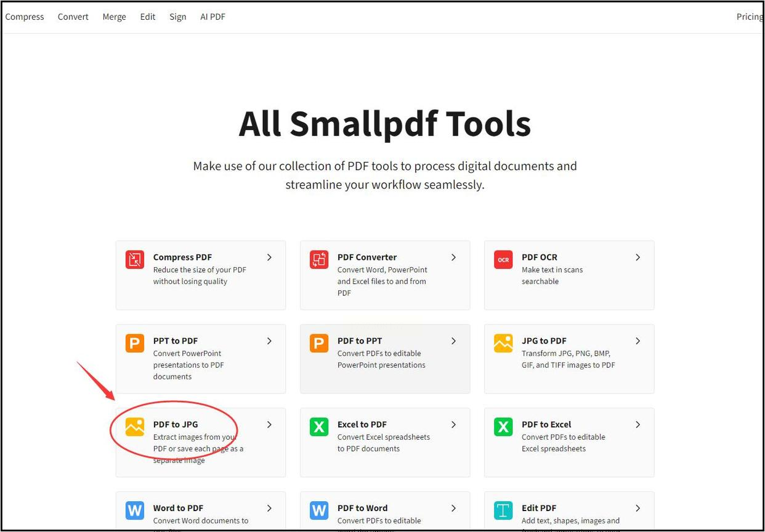Screen dimensions: 765x532
Task: Select the PDF to Word title
Action: pos(363,509)
